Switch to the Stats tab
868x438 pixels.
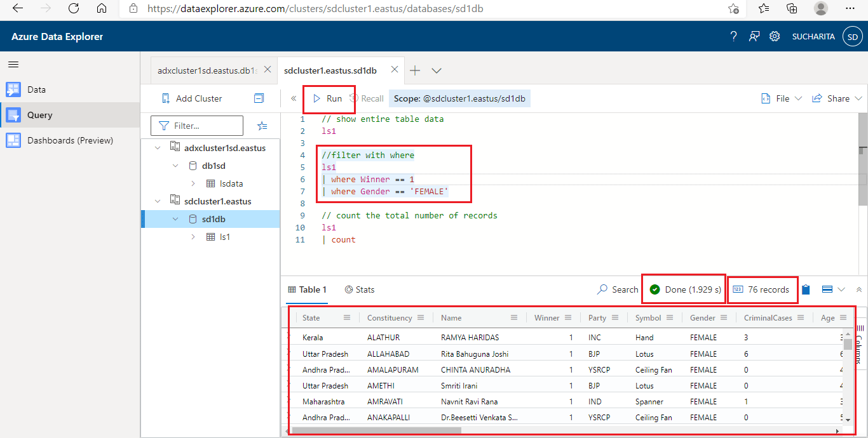(360, 289)
